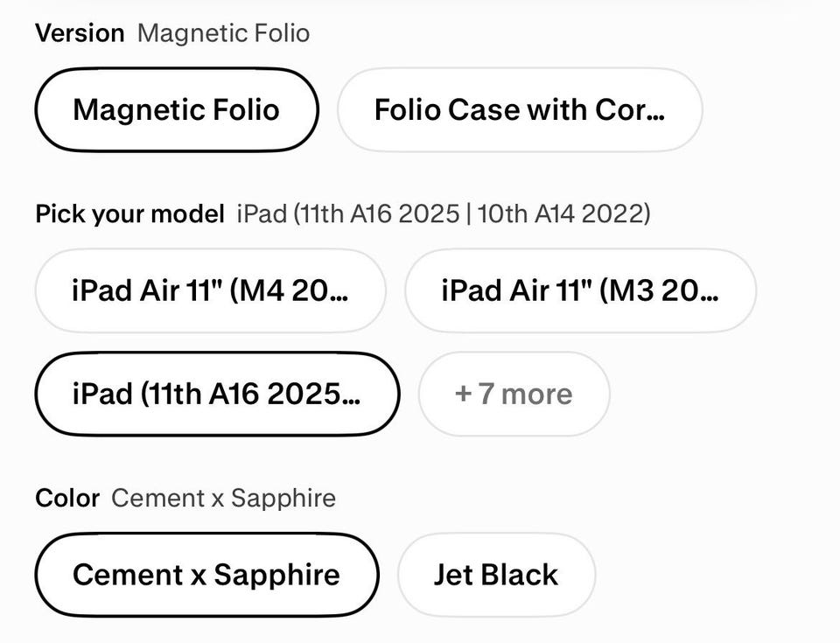Tap the truncated Folio Case with Cor… button

520,110
